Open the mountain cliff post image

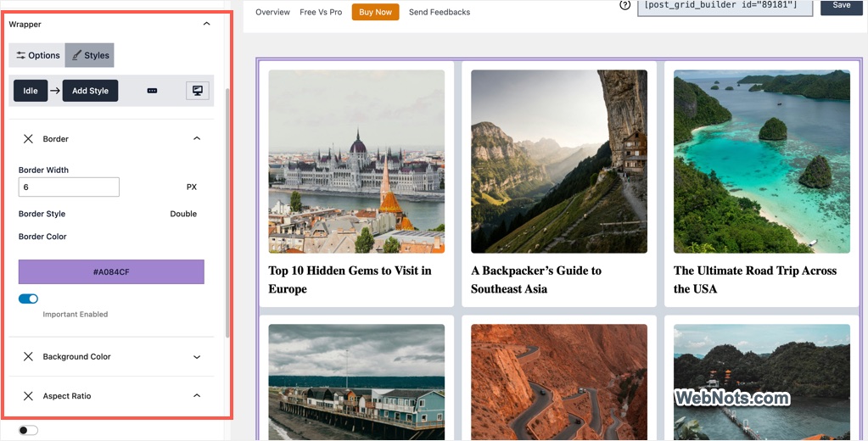tap(559, 162)
